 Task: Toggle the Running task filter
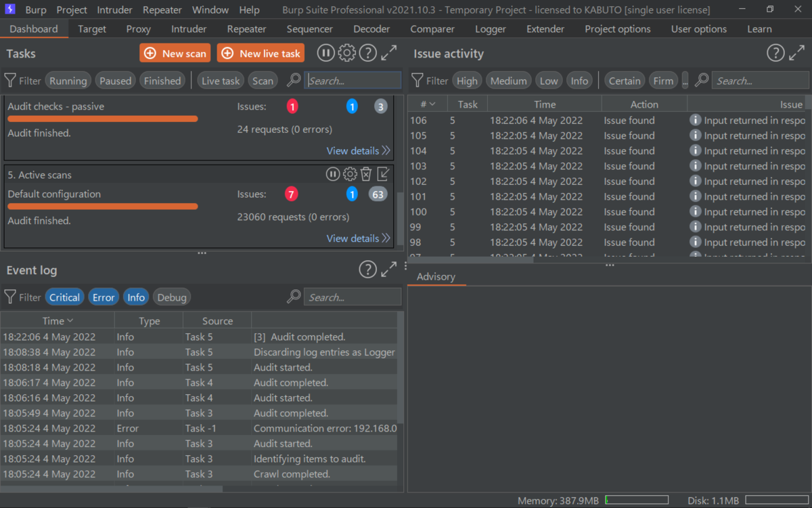point(68,81)
